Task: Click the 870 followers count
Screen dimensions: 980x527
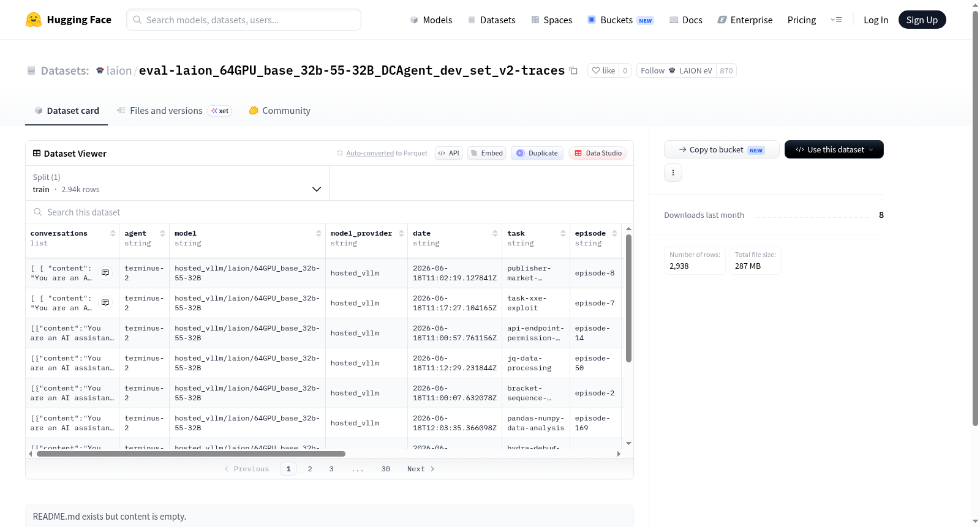Action: (726, 70)
